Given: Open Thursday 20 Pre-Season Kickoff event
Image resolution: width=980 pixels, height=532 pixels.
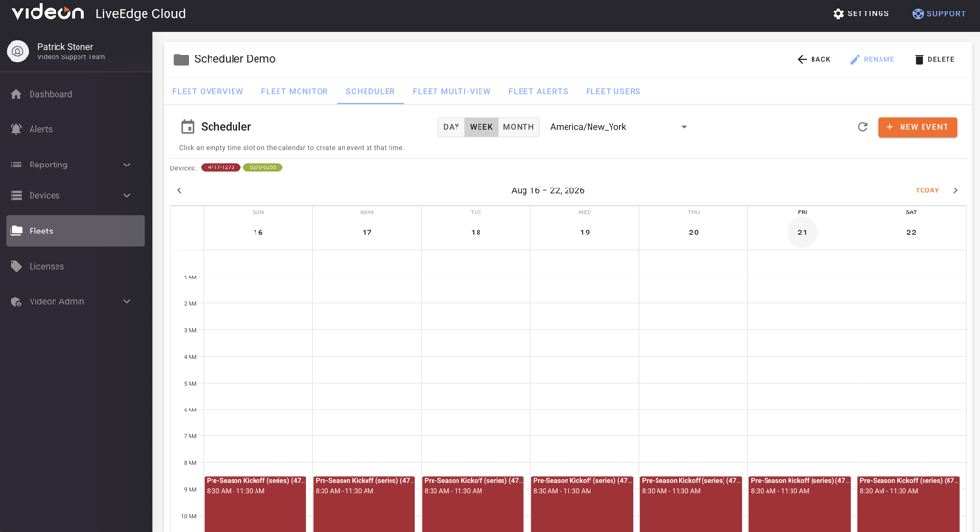Looking at the screenshot, I should [x=691, y=504].
